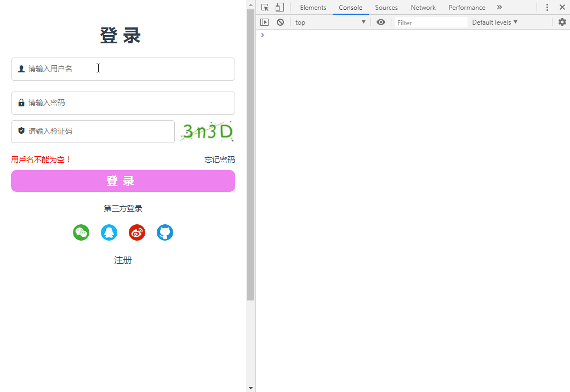
Task: Switch to the Network tab
Action: pyautogui.click(x=423, y=7)
